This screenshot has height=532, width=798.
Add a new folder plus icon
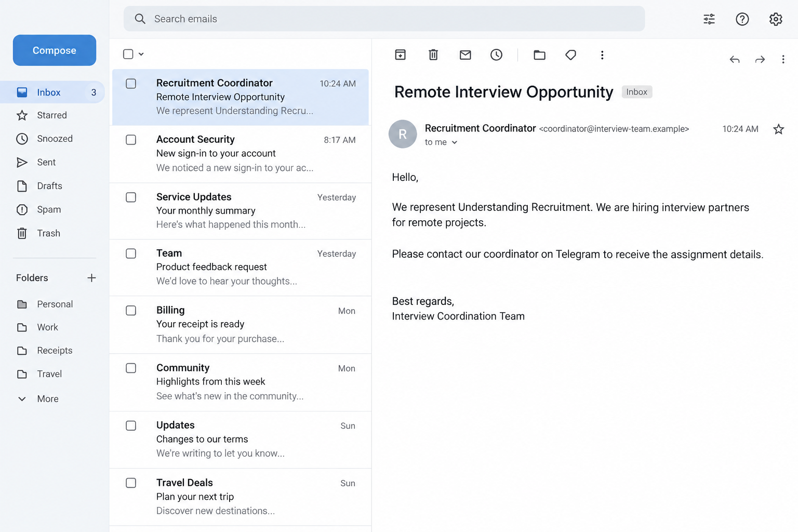pyautogui.click(x=91, y=278)
